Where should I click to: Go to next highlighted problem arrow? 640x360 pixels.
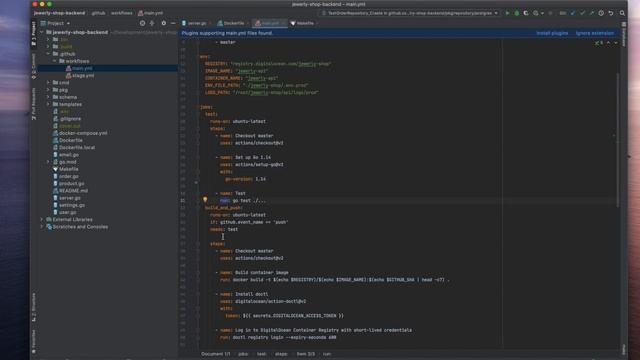(616, 42)
